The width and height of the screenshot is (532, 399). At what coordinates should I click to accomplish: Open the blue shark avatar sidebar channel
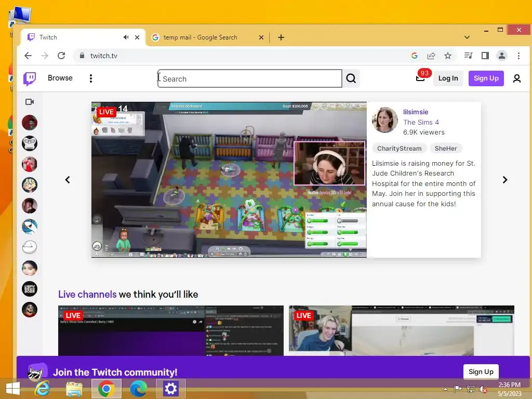click(30, 227)
